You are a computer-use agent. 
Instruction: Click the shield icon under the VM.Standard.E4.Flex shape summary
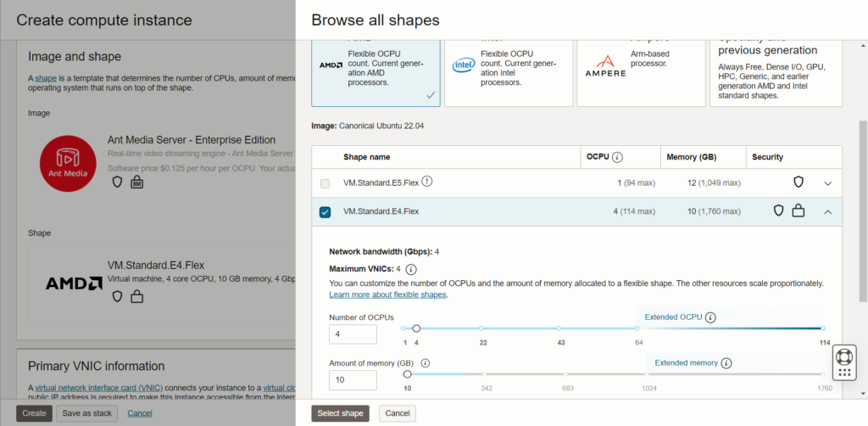[117, 296]
